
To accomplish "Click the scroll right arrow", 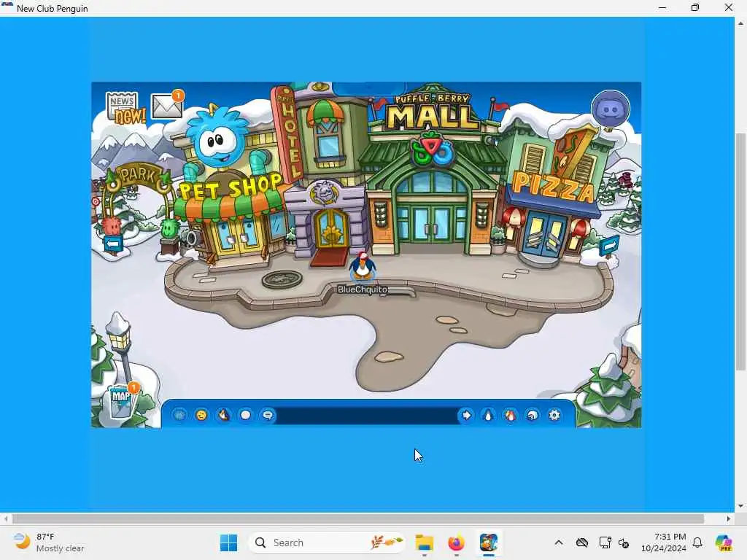I will pyautogui.click(x=729, y=518).
